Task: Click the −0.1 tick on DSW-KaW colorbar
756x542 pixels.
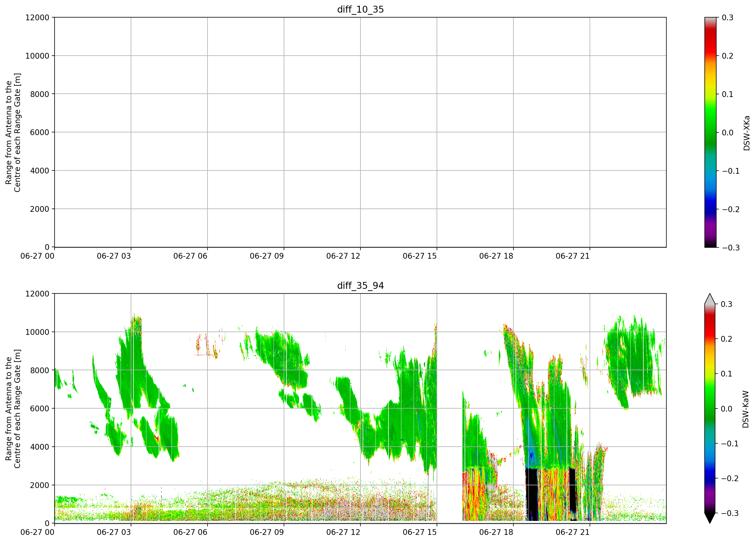Action: [x=730, y=443]
